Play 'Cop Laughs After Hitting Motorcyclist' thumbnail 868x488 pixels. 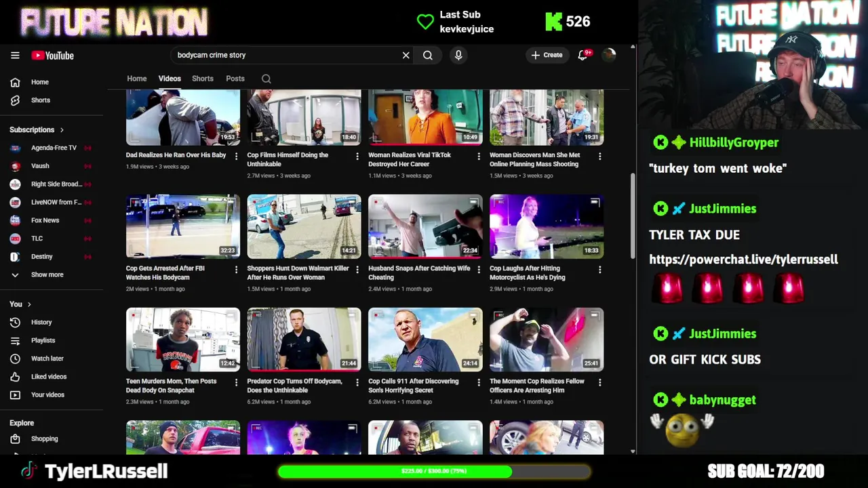(547, 226)
